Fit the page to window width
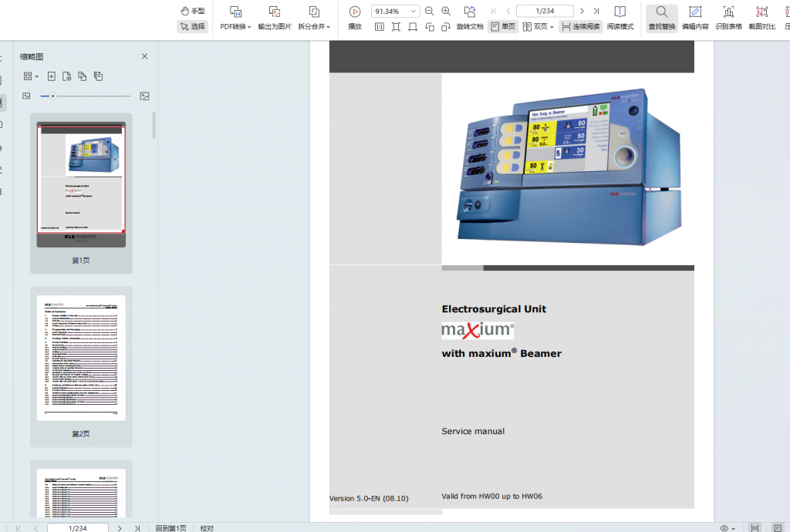 413,27
